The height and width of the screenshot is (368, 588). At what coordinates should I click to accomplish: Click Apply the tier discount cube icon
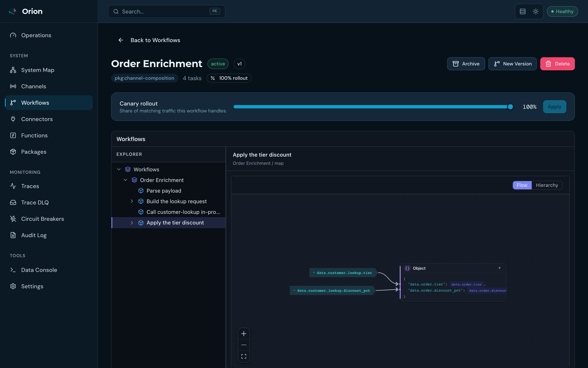coord(141,223)
